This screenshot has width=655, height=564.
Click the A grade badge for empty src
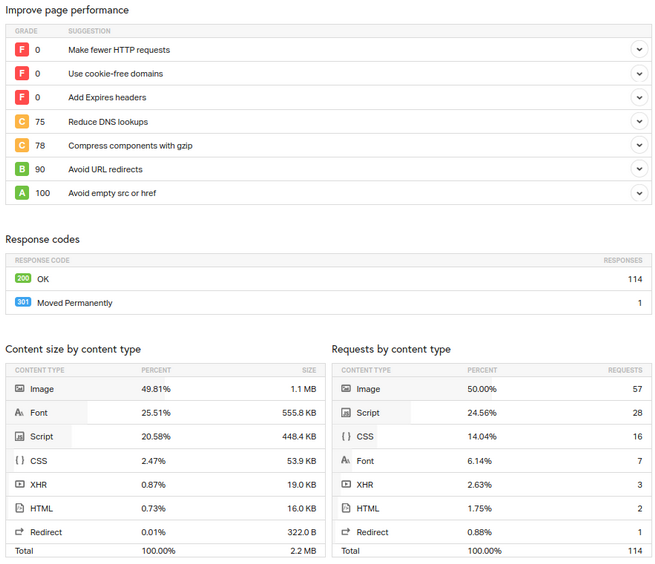point(22,193)
